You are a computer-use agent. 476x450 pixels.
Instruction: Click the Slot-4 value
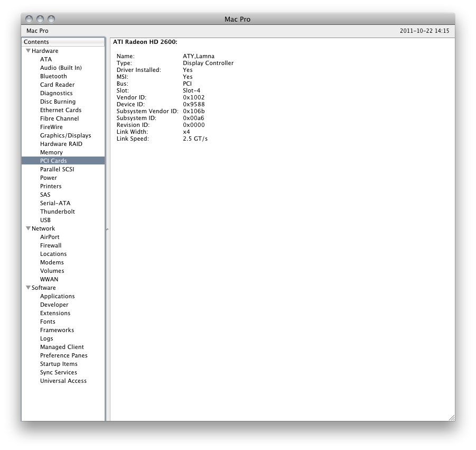point(192,90)
